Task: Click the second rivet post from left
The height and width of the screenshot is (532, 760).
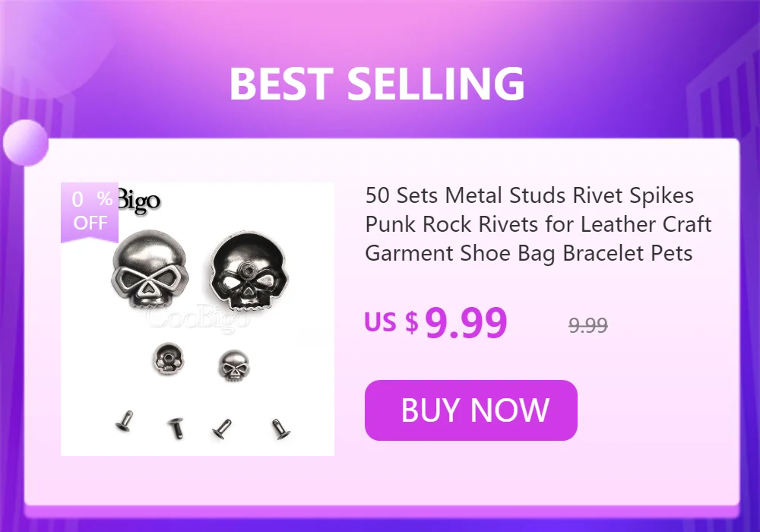Action: (x=176, y=429)
